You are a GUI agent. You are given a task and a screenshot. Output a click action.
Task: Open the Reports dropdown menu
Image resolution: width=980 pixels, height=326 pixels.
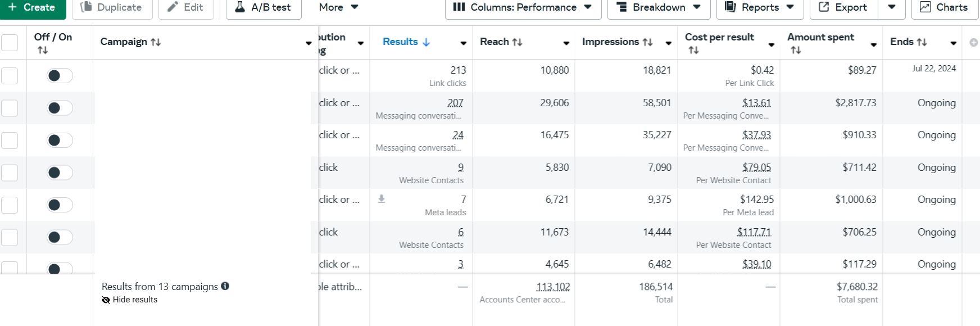pyautogui.click(x=759, y=8)
